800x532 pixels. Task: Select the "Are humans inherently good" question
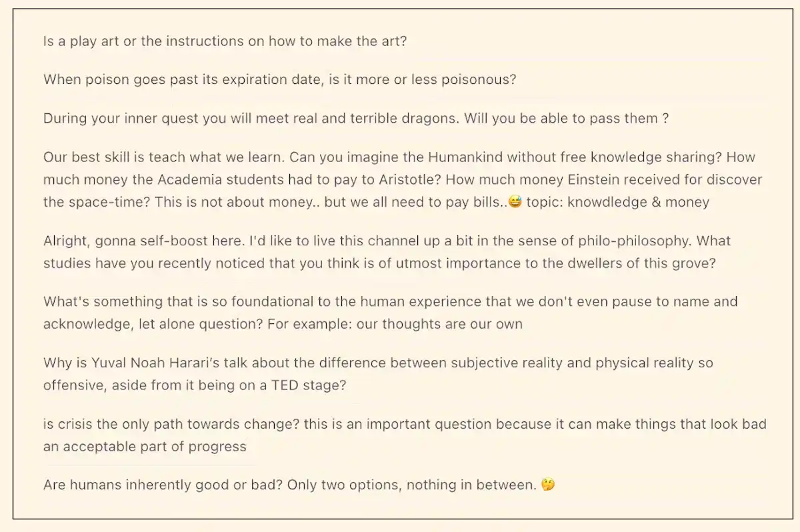click(289, 485)
